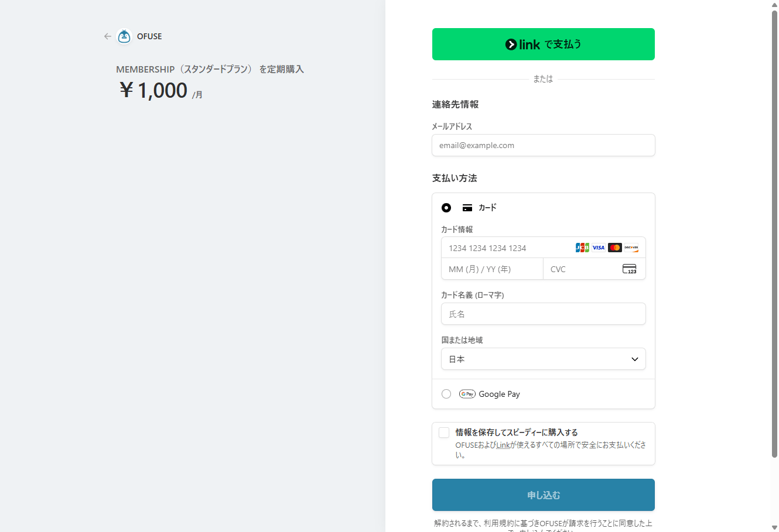Select the Google Pay radio button
The height and width of the screenshot is (532, 779).
[446, 394]
